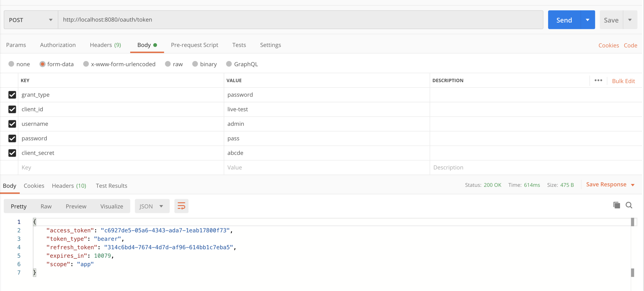Click the request URL input field

click(300, 20)
